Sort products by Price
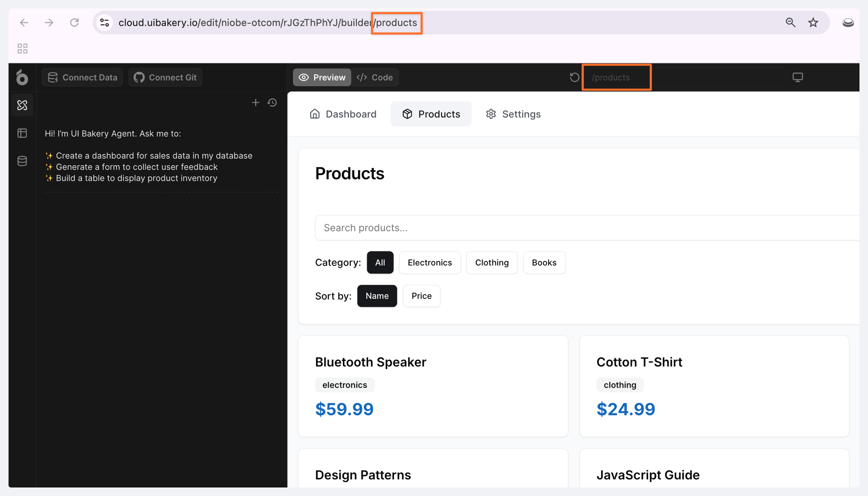868x496 pixels. pos(421,296)
